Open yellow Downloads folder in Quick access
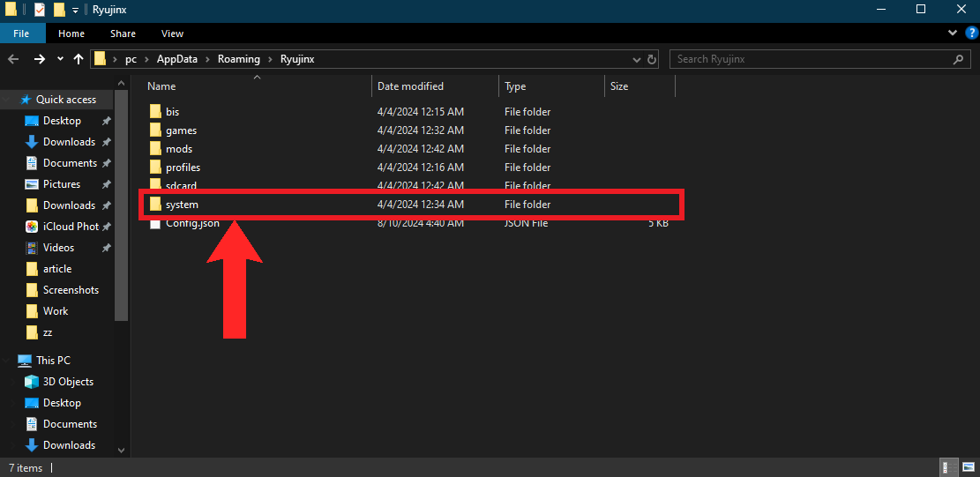 (x=69, y=205)
